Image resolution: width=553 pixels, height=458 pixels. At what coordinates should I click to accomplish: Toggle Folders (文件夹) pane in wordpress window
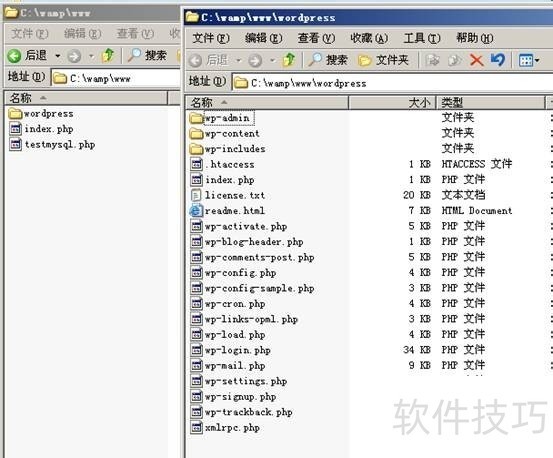pyautogui.click(x=383, y=60)
